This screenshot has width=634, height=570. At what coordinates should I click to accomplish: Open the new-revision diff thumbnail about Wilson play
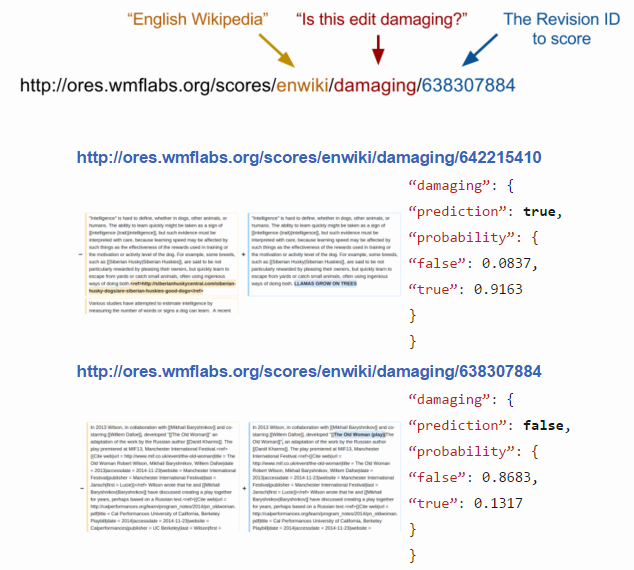[325, 477]
